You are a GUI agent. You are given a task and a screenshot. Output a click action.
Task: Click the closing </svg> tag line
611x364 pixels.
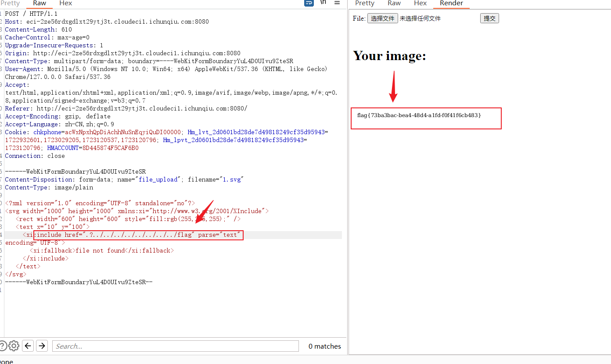[16, 274]
